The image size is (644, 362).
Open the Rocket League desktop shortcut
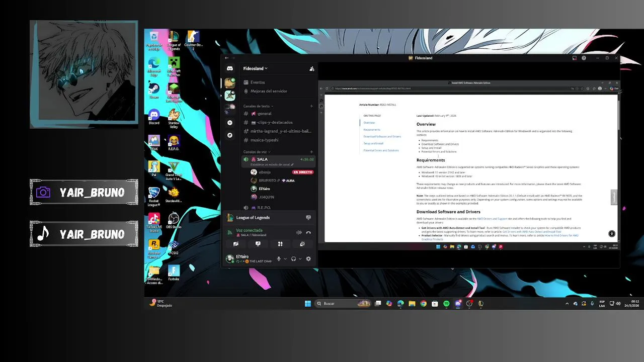(x=154, y=197)
